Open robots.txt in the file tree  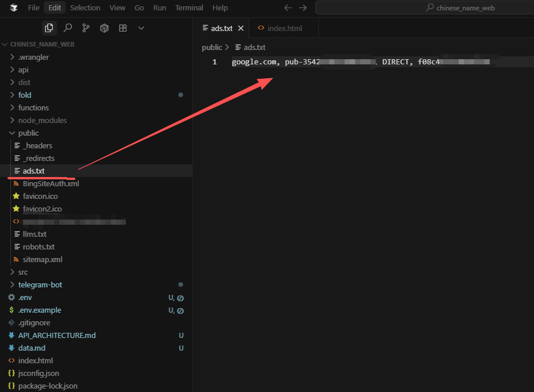[x=38, y=247]
